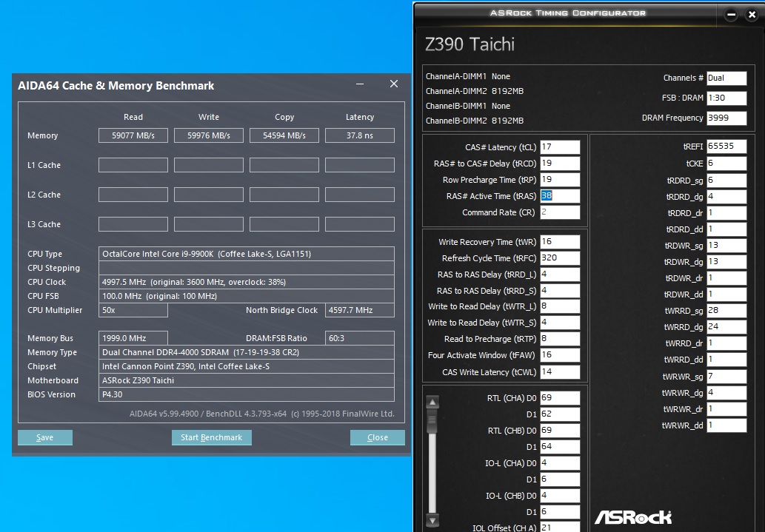Click the L1 Cache Read result box
The height and width of the screenshot is (532, 765).
tap(133, 165)
